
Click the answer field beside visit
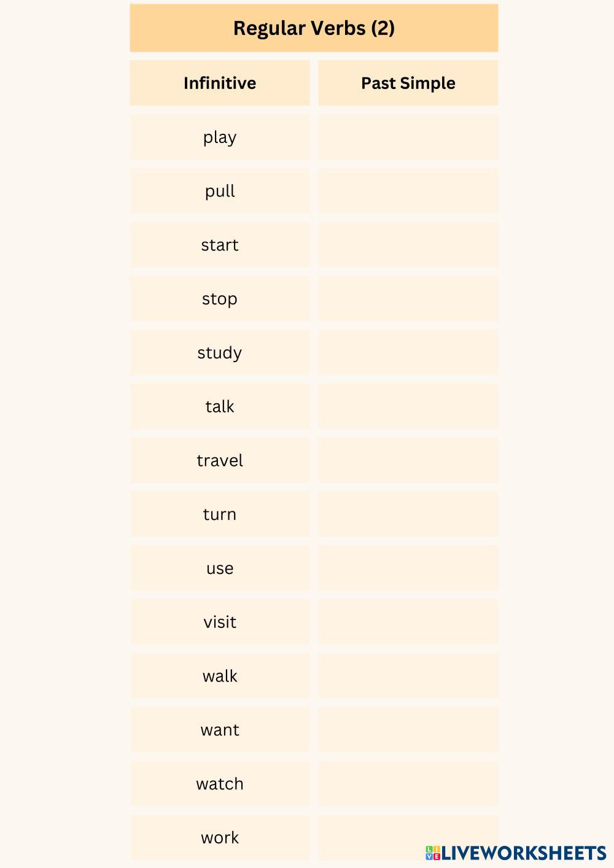tap(408, 622)
